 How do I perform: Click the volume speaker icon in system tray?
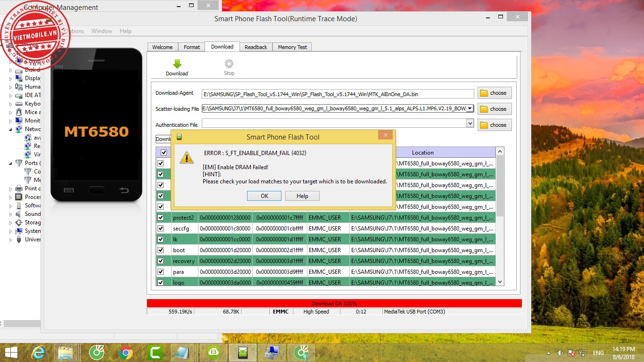[x=560, y=353]
